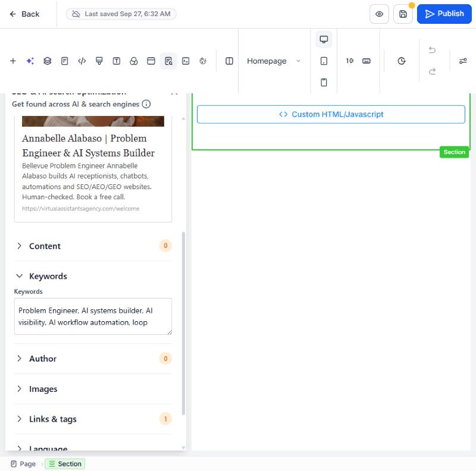Open the tracking code brackets tool
This screenshot has height=471, width=476.
tap(82, 61)
